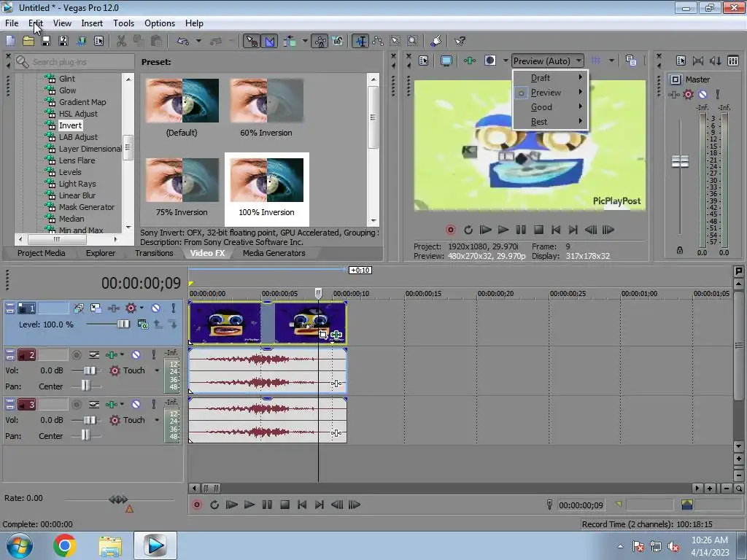
Task: Open Video Output FX in preview toolbar
Action: 470,61
